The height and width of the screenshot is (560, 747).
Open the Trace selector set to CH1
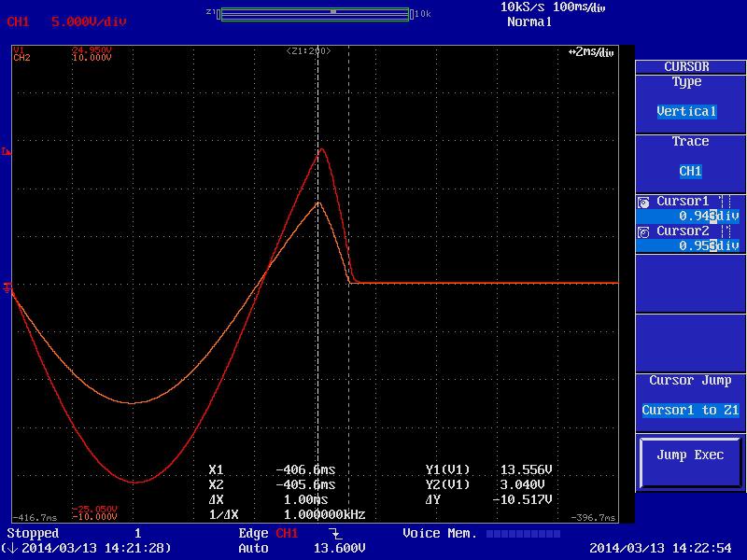pos(690,171)
